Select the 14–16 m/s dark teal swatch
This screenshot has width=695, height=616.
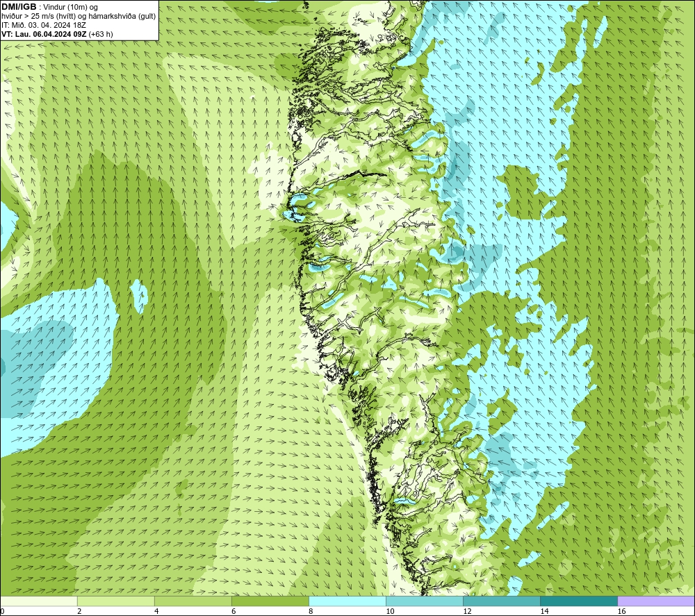click(578, 601)
